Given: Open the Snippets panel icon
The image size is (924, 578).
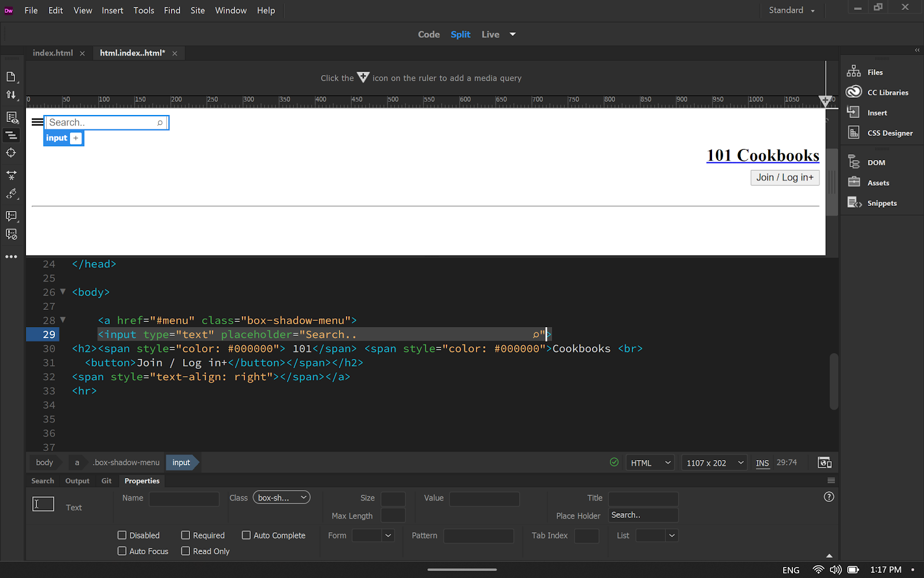Looking at the screenshot, I should tap(854, 202).
